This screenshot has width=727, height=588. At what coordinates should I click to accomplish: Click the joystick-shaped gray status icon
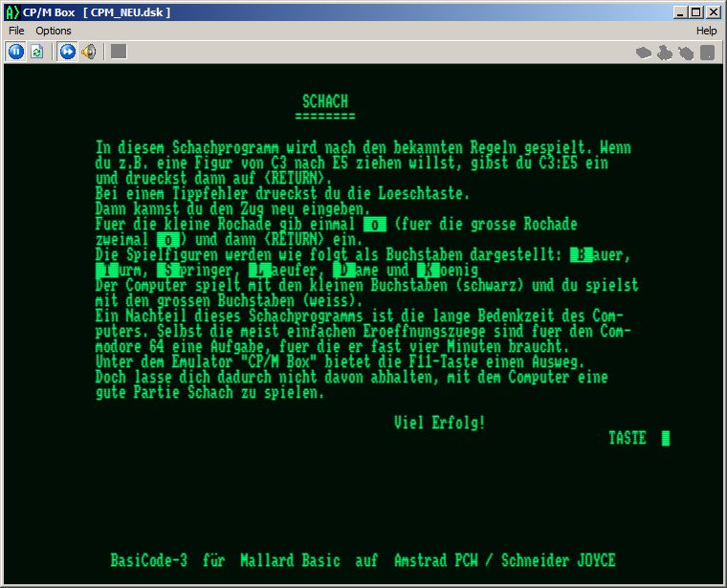coord(665,53)
